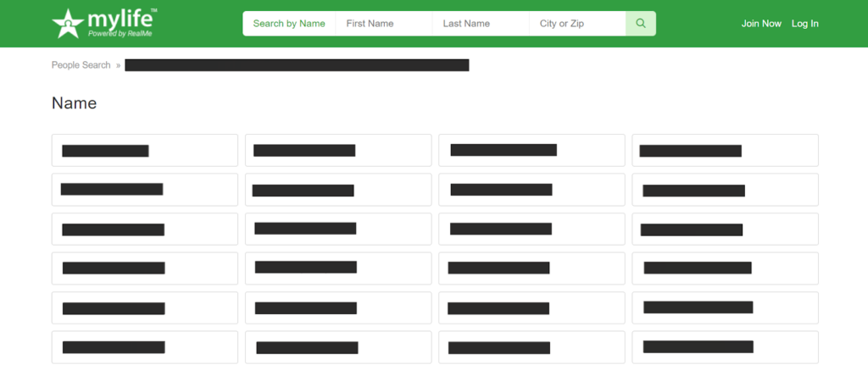Click the Log In link
This screenshot has height=365, width=868.
click(x=804, y=24)
